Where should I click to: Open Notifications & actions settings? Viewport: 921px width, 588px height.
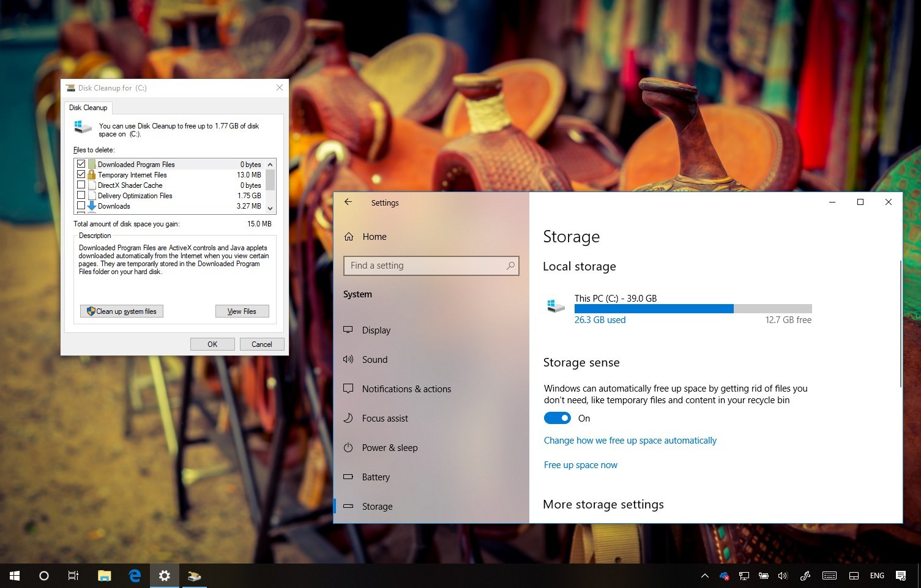tap(431, 389)
